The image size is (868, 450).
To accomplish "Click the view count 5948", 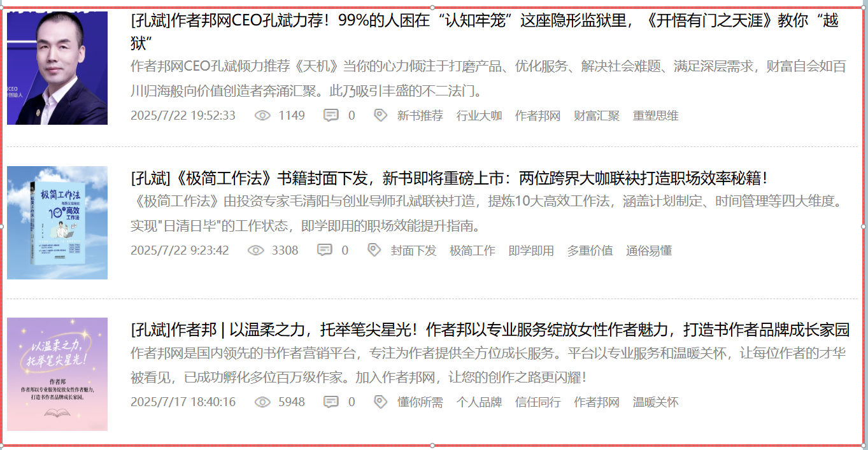I will click(292, 402).
